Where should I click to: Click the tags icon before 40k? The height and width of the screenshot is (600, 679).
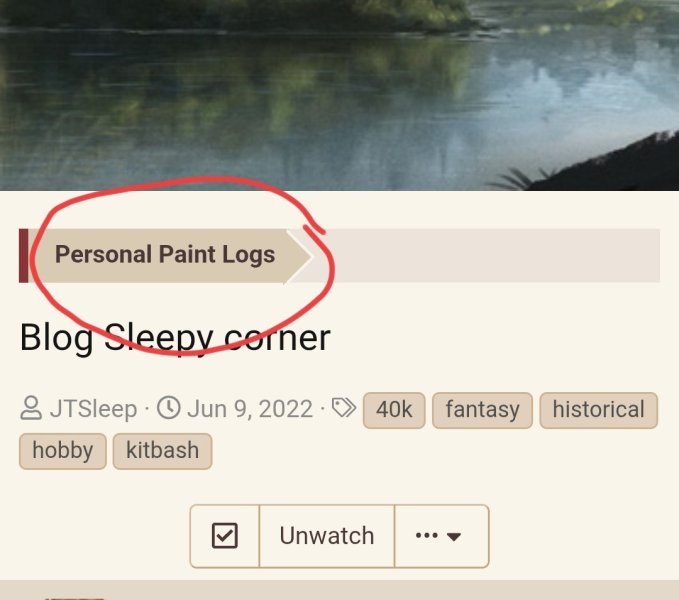point(344,408)
